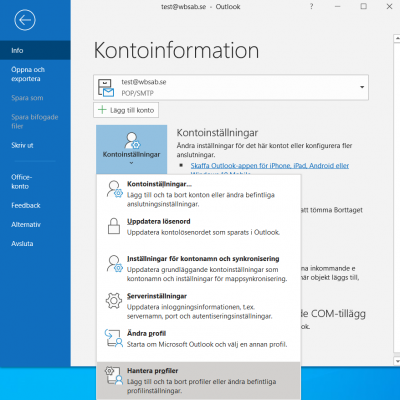Image resolution: width=400 pixels, height=400 pixels.
Task: Open the help question mark in title bar
Action: tap(311, 6)
